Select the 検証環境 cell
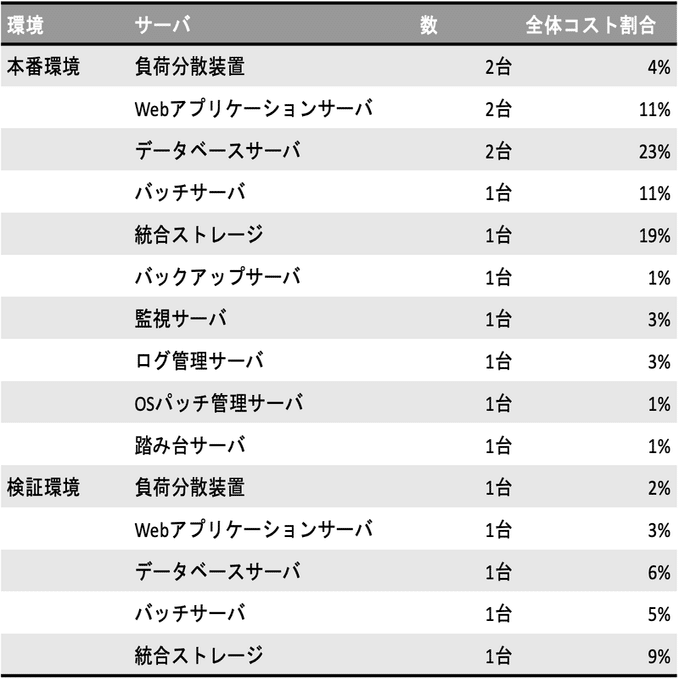The image size is (679, 679). point(43,488)
